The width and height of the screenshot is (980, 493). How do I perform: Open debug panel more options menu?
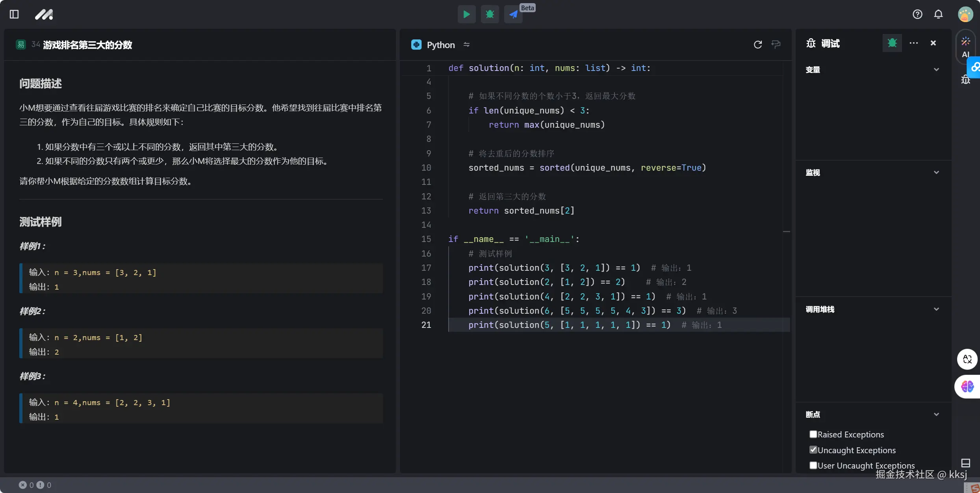point(914,43)
